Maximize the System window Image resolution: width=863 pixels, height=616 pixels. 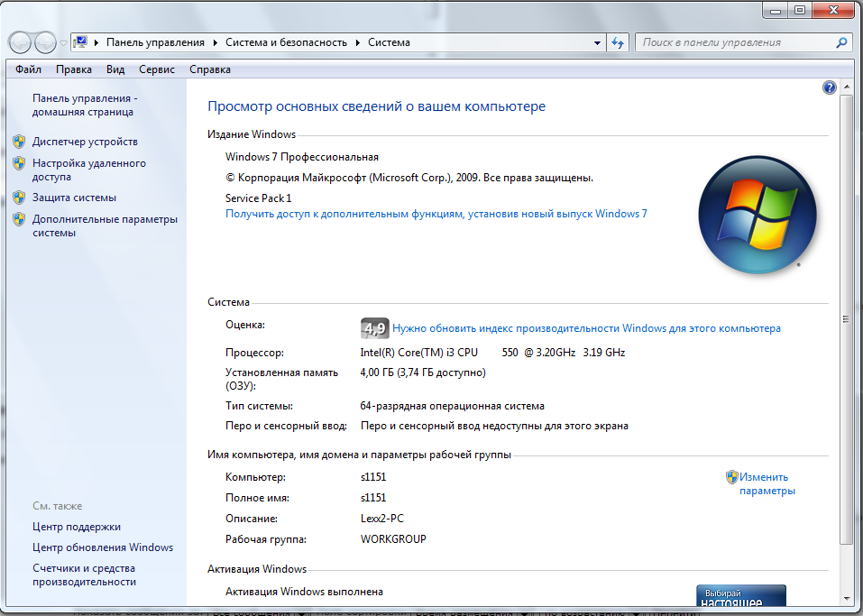[x=800, y=11]
